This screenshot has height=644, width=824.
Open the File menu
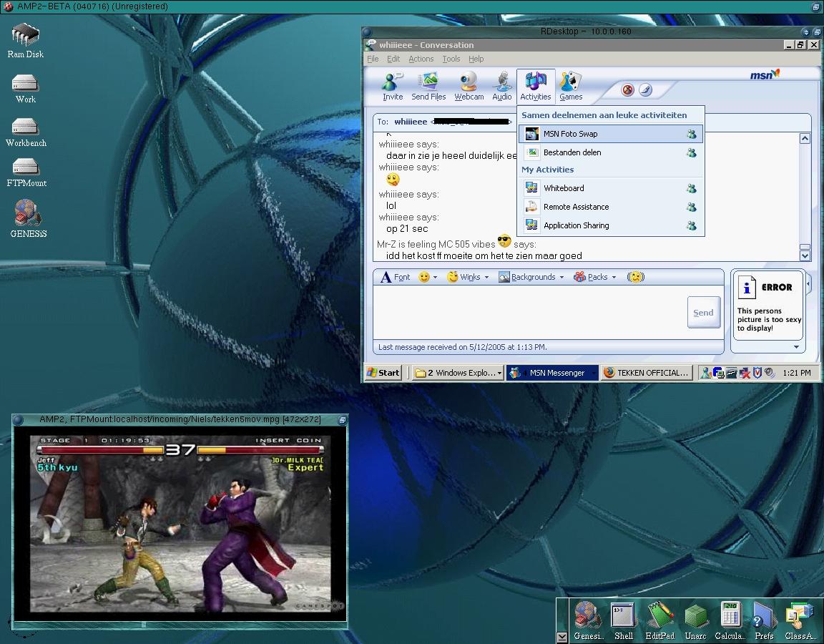373,59
